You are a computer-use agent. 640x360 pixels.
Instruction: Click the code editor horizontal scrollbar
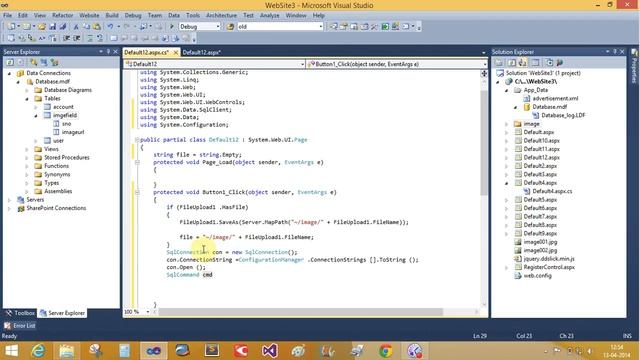[x=301, y=312]
